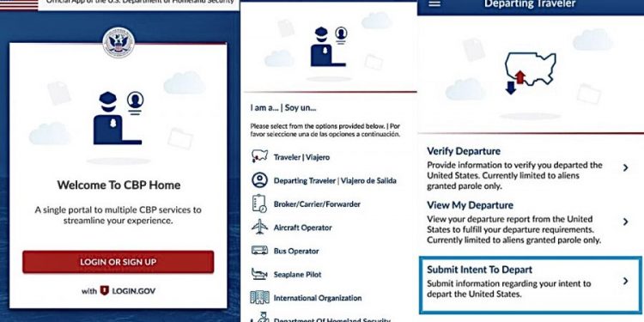Select the Bus Operator bus icon
Viewport: 644px width, 322px height.
pyautogui.click(x=259, y=250)
